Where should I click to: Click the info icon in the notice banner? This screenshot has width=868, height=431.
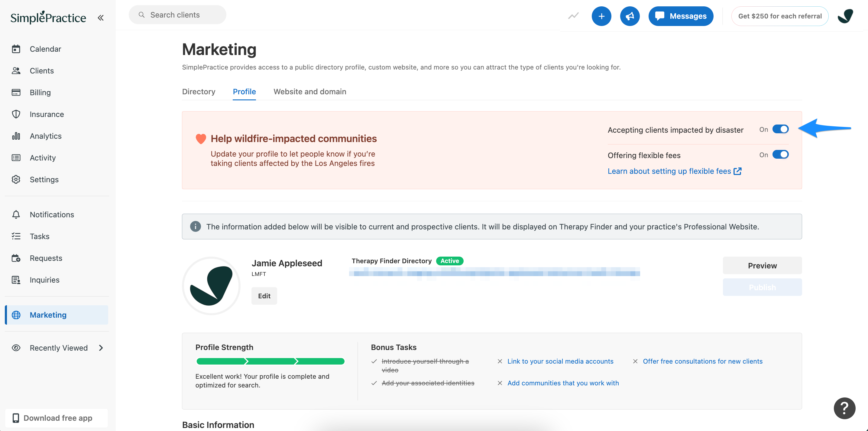point(196,226)
